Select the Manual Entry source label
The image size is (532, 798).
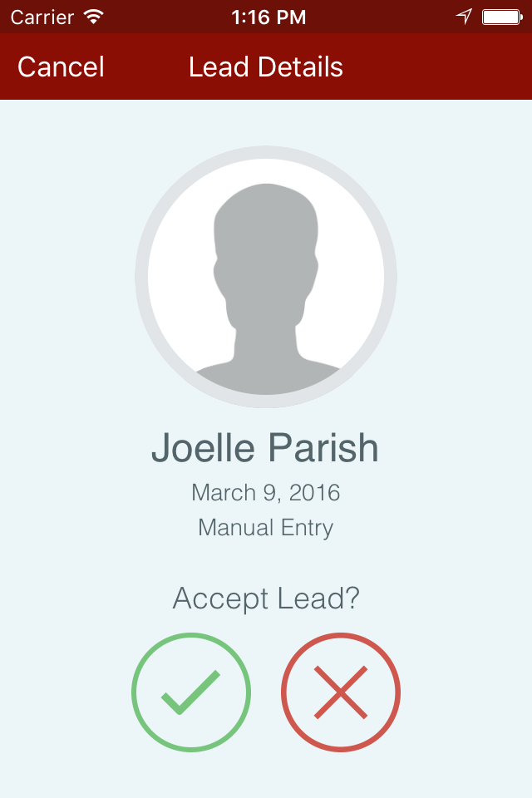pyautogui.click(x=266, y=527)
